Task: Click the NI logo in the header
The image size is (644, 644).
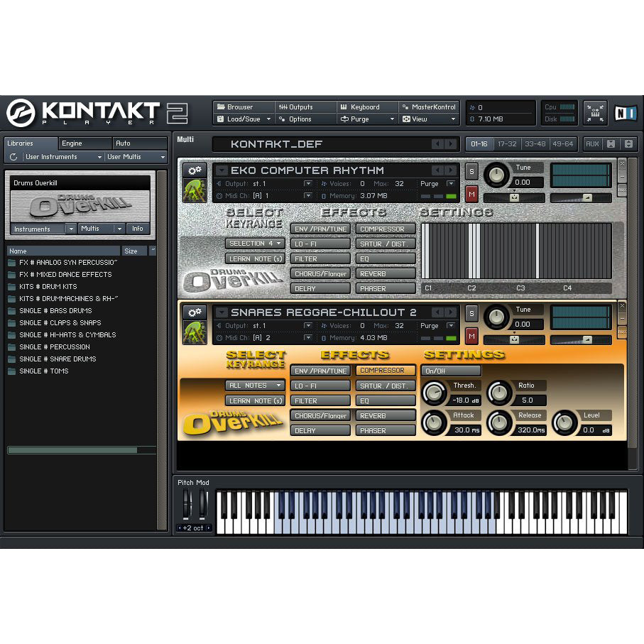Action: 625,112
